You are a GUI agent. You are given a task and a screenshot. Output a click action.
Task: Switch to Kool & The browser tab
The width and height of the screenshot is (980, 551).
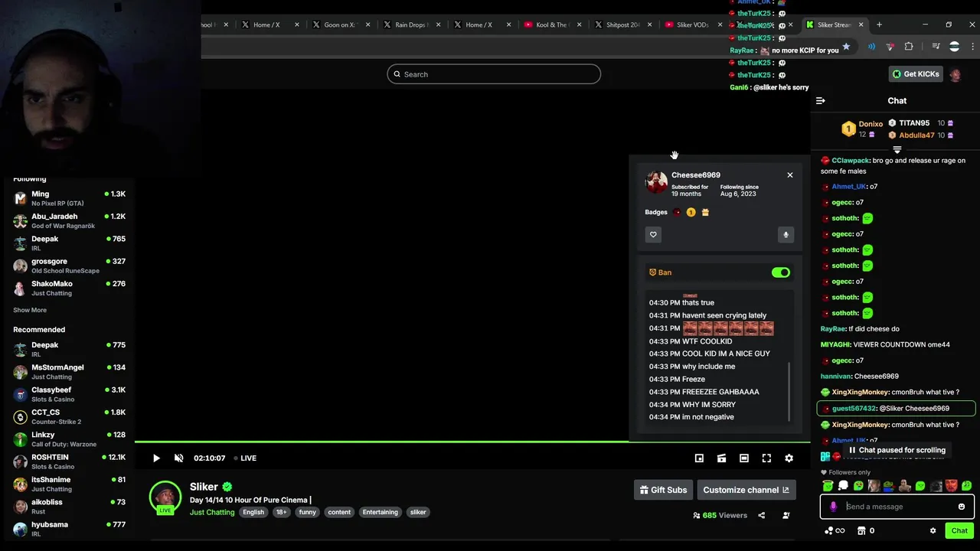(552, 24)
